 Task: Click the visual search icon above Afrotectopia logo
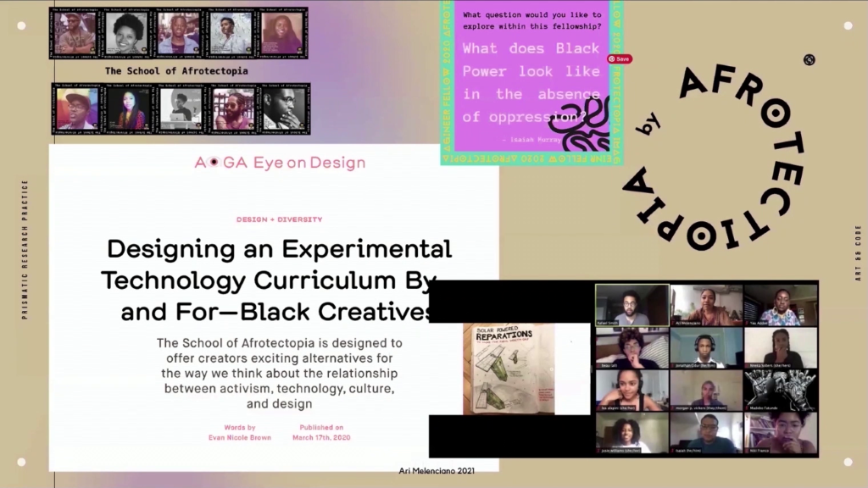[x=810, y=60]
